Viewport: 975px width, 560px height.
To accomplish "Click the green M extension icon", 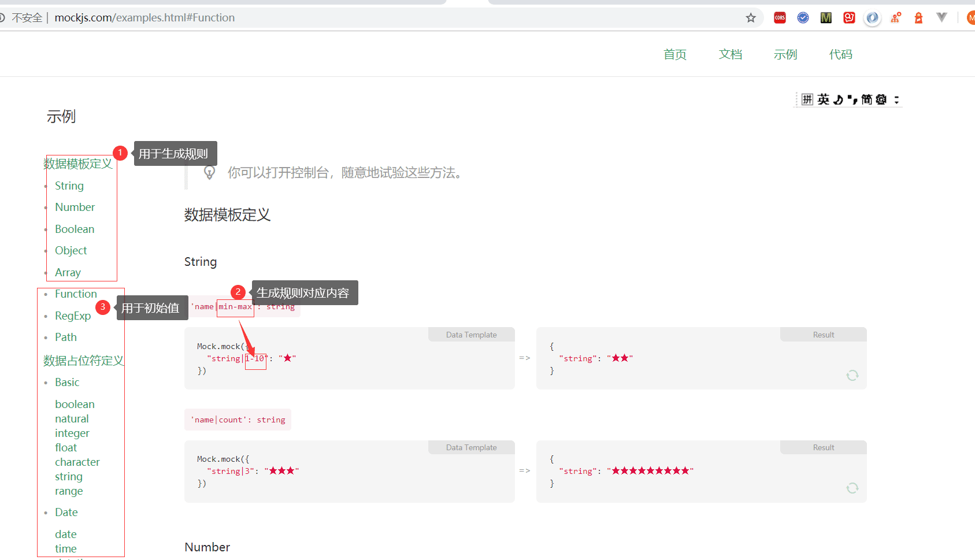I will (826, 18).
